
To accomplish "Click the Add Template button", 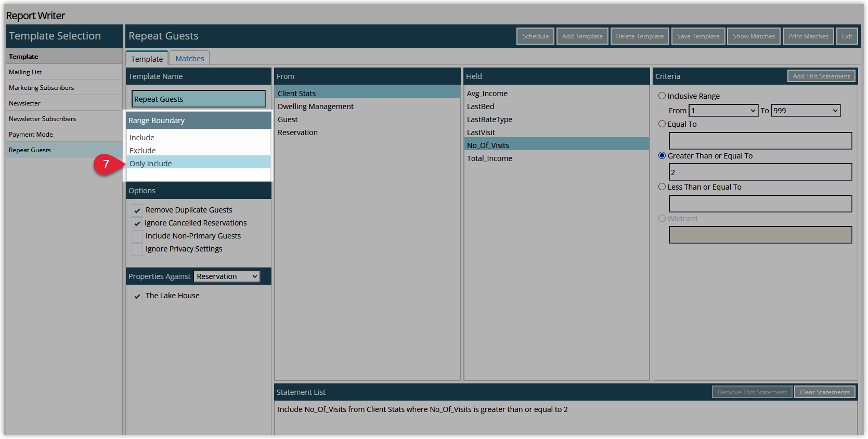I will [x=582, y=36].
